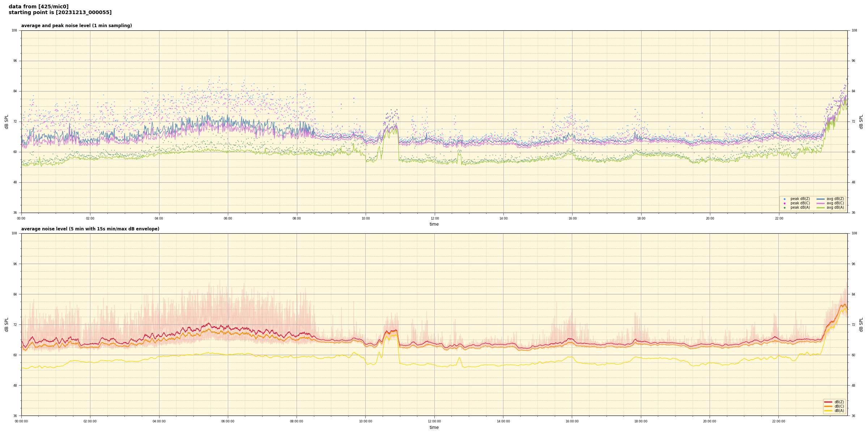Click dB(C) entry in bottom chart legend

coord(834,406)
